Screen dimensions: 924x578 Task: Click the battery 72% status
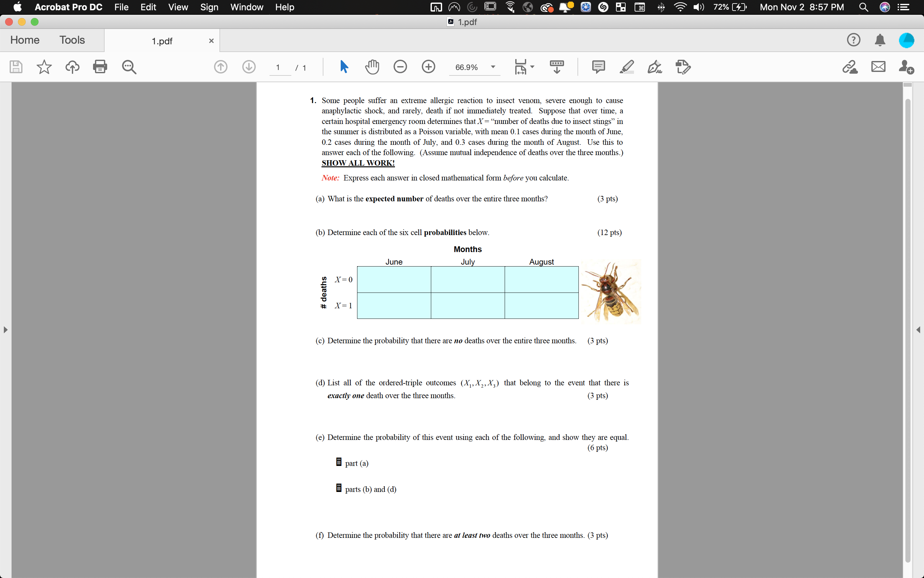(x=730, y=7)
